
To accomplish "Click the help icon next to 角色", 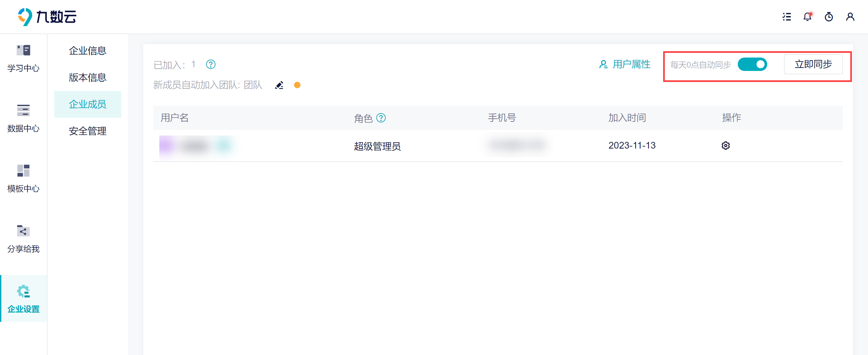I will [x=381, y=118].
